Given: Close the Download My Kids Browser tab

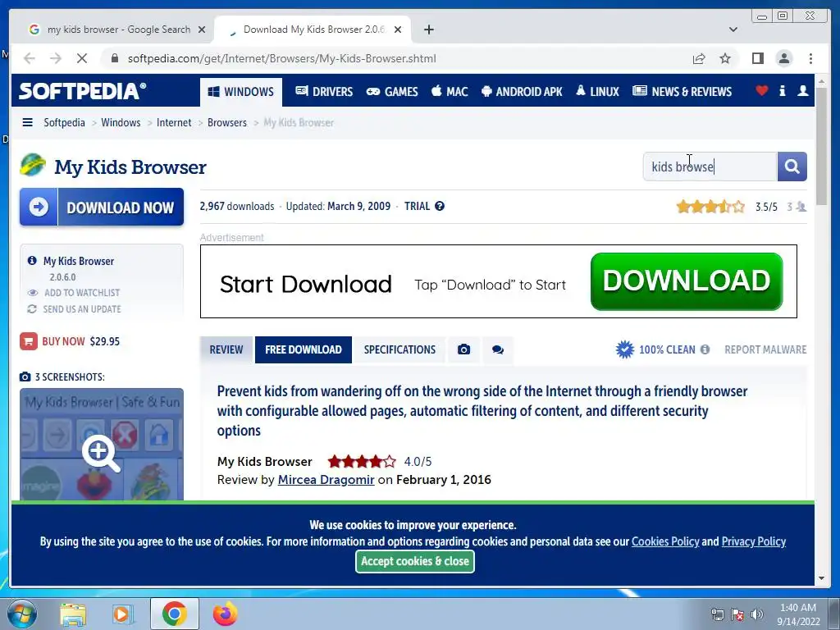Looking at the screenshot, I should pyautogui.click(x=398, y=30).
